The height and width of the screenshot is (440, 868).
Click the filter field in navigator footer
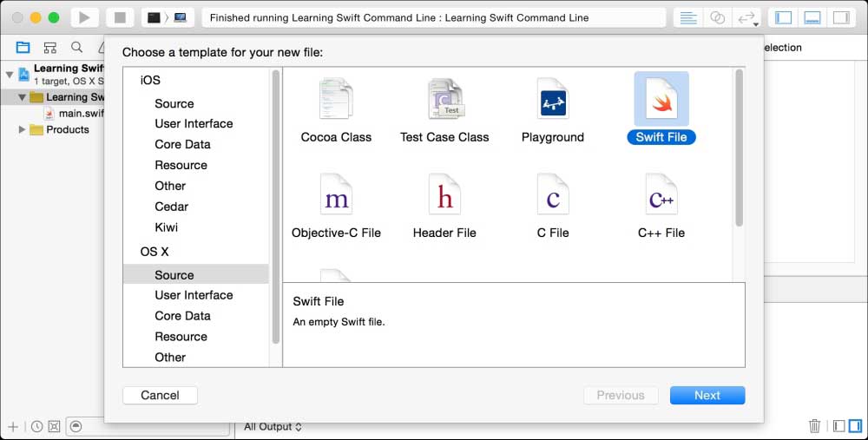(148, 427)
